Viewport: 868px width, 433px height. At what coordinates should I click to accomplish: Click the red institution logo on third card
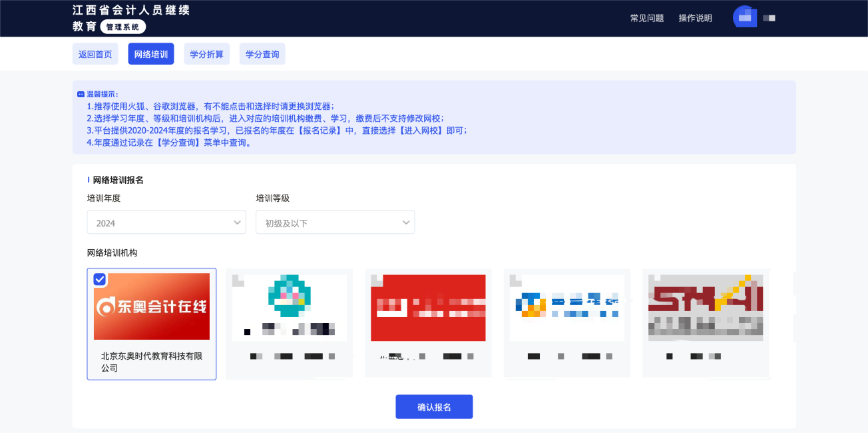[428, 307]
